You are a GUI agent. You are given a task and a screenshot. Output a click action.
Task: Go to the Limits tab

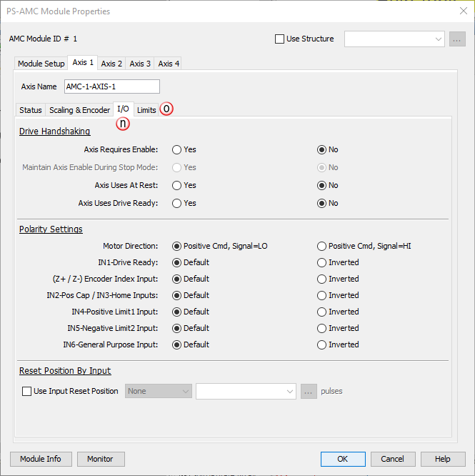[x=146, y=110]
